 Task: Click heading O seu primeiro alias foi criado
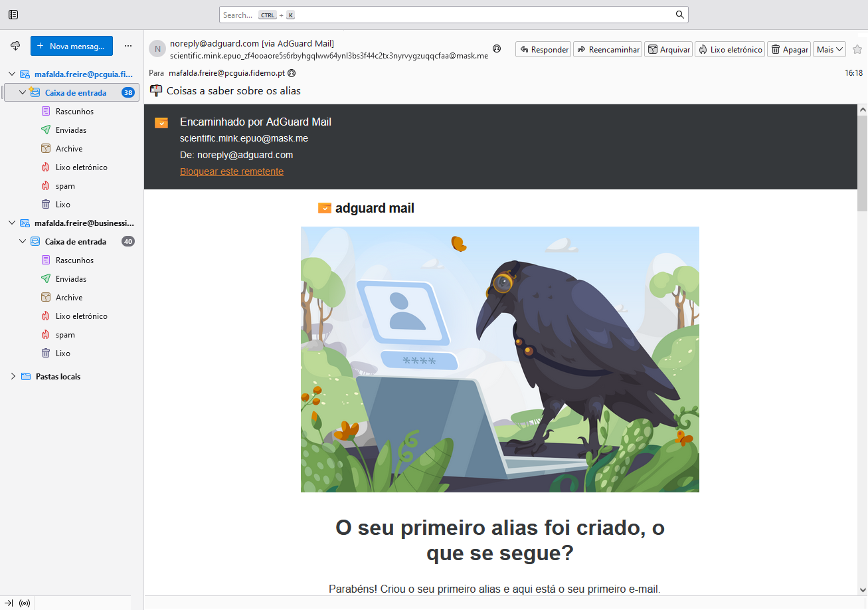point(500,541)
